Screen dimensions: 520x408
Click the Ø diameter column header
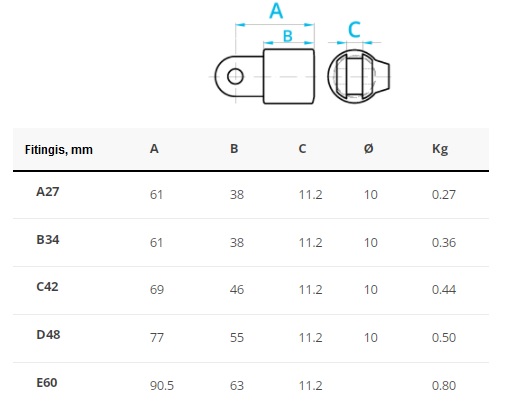[x=368, y=149]
